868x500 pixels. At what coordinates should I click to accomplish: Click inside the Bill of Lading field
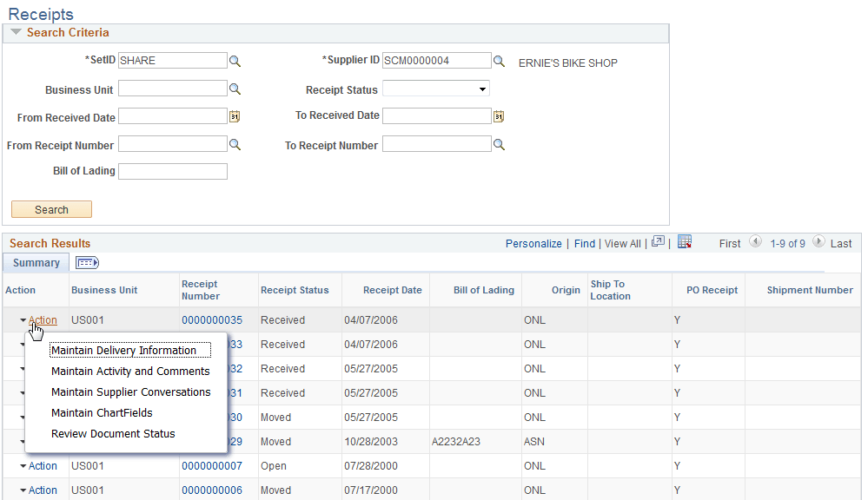coord(172,171)
